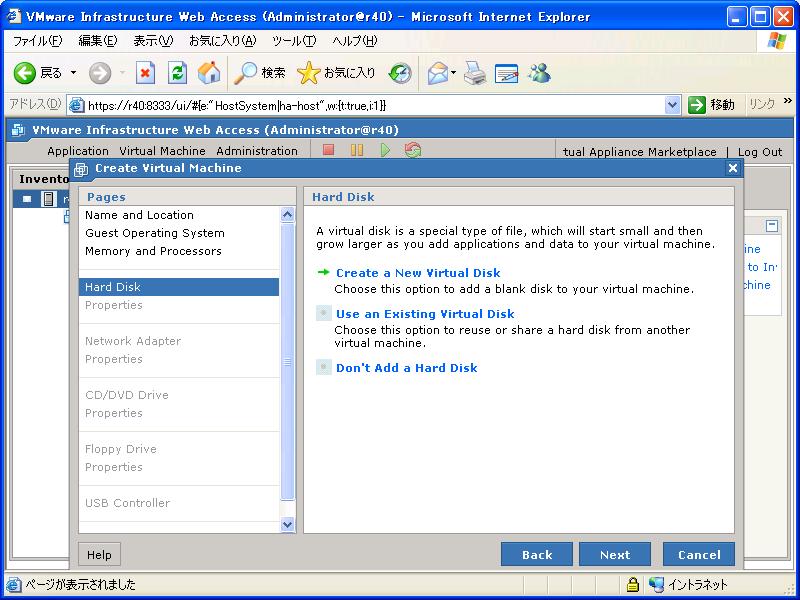Screen dimensions: 800x600
Task: Open the Back button history dropdown
Action: (x=73, y=73)
